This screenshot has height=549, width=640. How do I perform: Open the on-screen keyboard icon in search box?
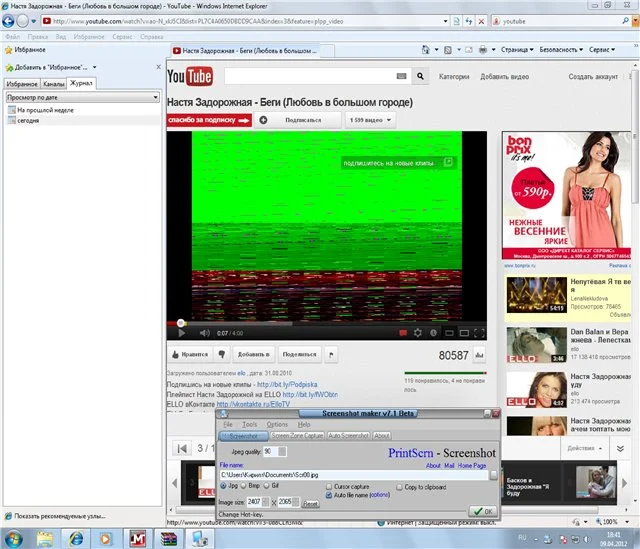[401, 76]
